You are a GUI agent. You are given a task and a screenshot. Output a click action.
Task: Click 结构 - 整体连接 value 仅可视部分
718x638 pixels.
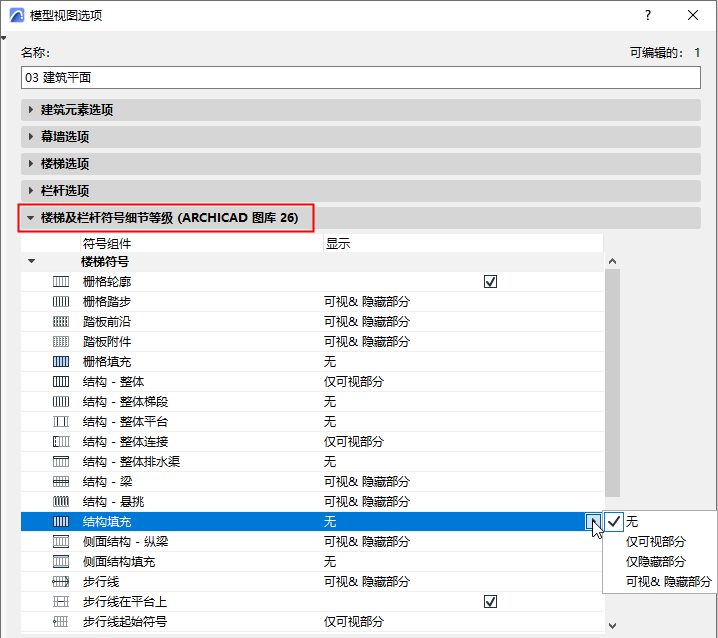click(x=354, y=442)
